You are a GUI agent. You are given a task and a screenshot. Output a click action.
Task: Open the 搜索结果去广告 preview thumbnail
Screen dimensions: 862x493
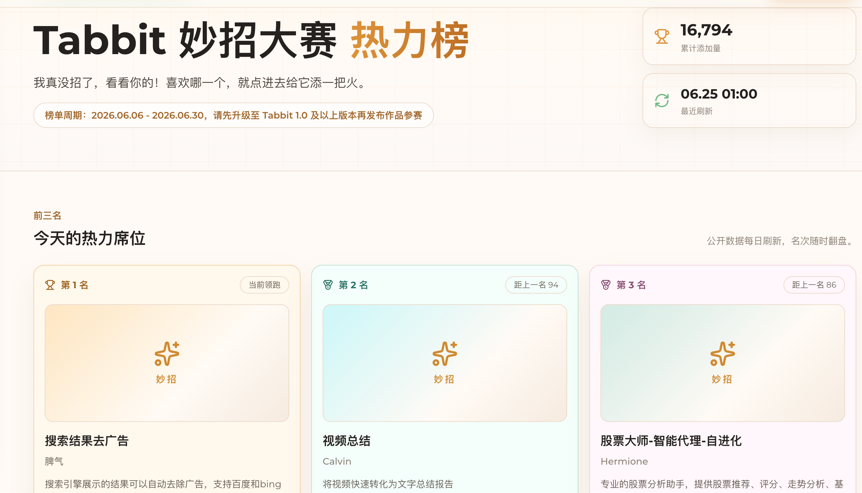167,363
